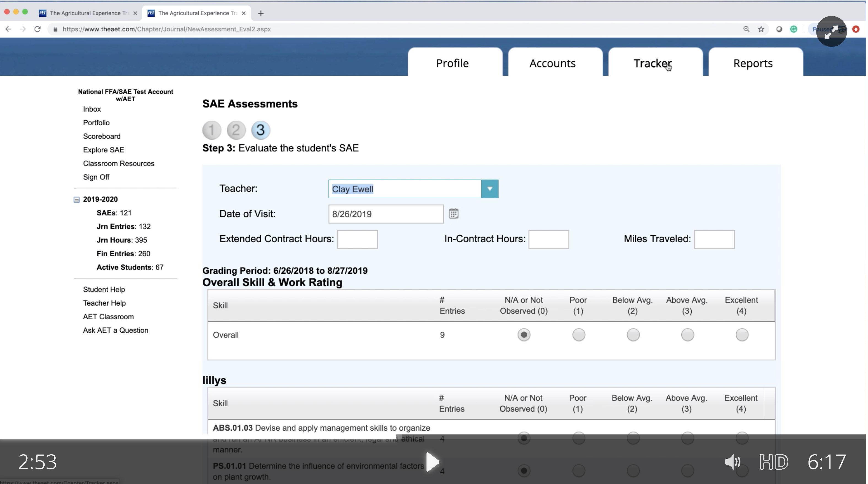The image size is (868, 484).
Task: Open the Date of Visit calendar picker
Action: [454, 214]
